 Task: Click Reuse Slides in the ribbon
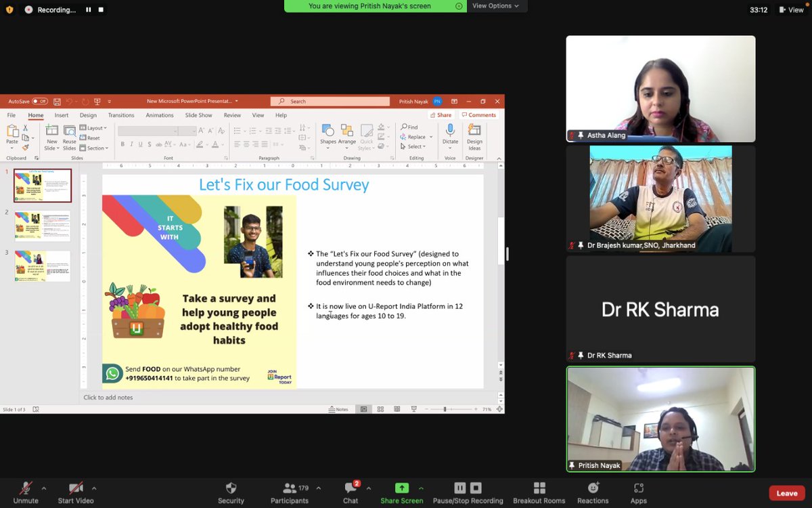pyautogui.click(x=70, y=137)
